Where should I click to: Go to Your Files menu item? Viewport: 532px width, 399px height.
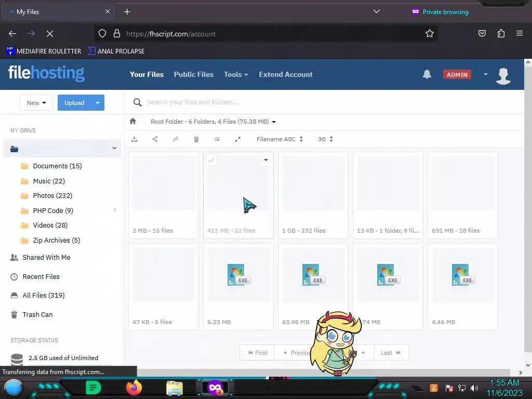tap(147, 74)
